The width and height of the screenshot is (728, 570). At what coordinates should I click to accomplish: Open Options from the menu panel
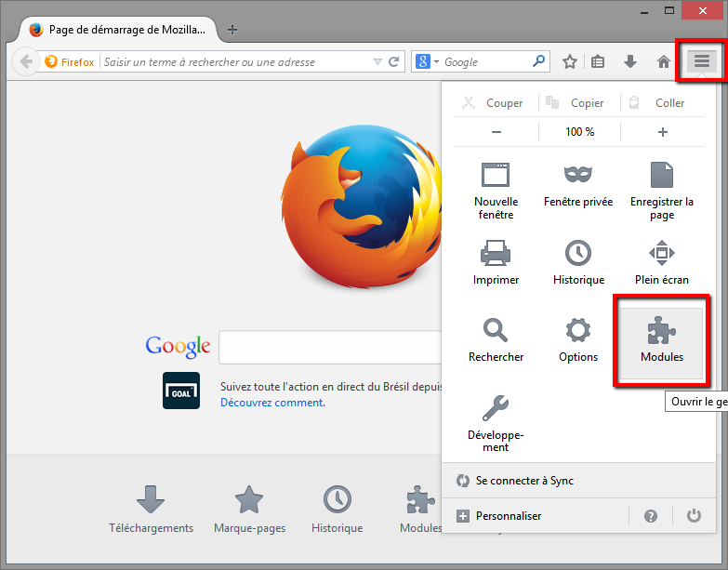[578, 339]
